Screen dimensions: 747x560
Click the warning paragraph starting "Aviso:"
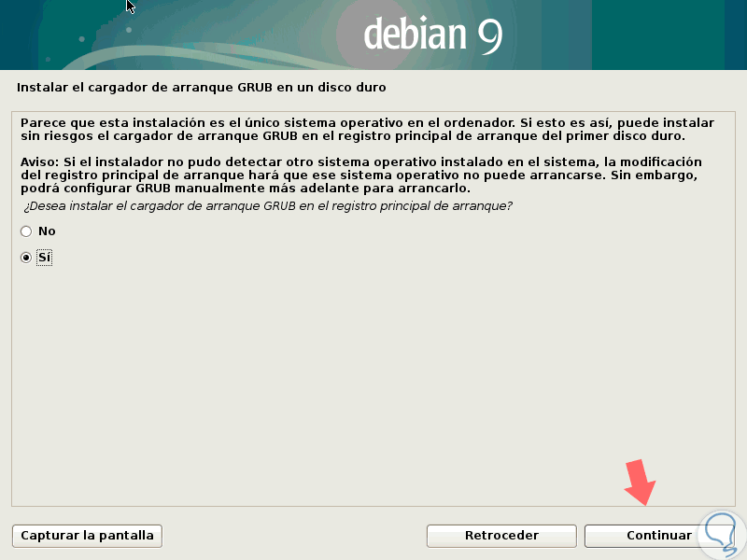360,175
